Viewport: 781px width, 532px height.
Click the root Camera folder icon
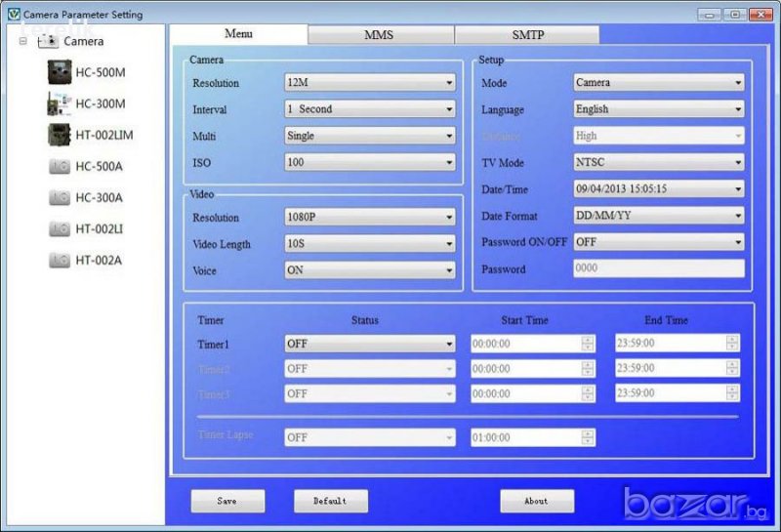[47, 41]
